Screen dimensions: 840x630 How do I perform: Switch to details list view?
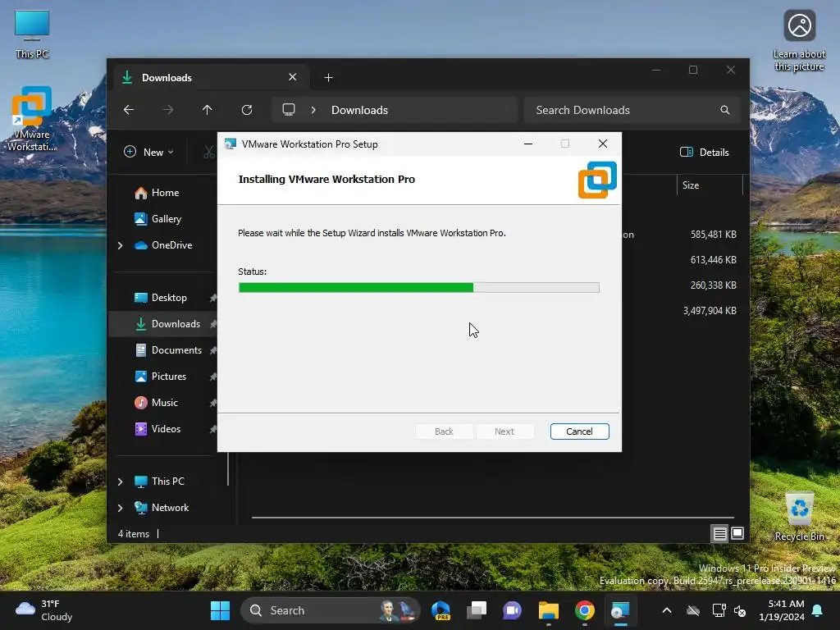(719, 533)
